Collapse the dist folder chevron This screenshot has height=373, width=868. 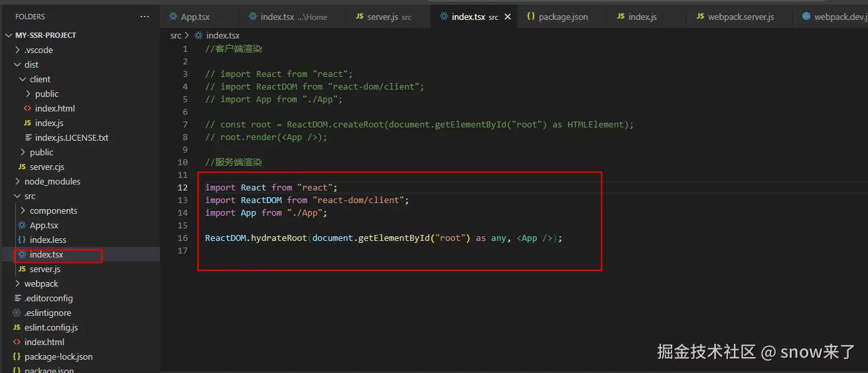point(17,64)
